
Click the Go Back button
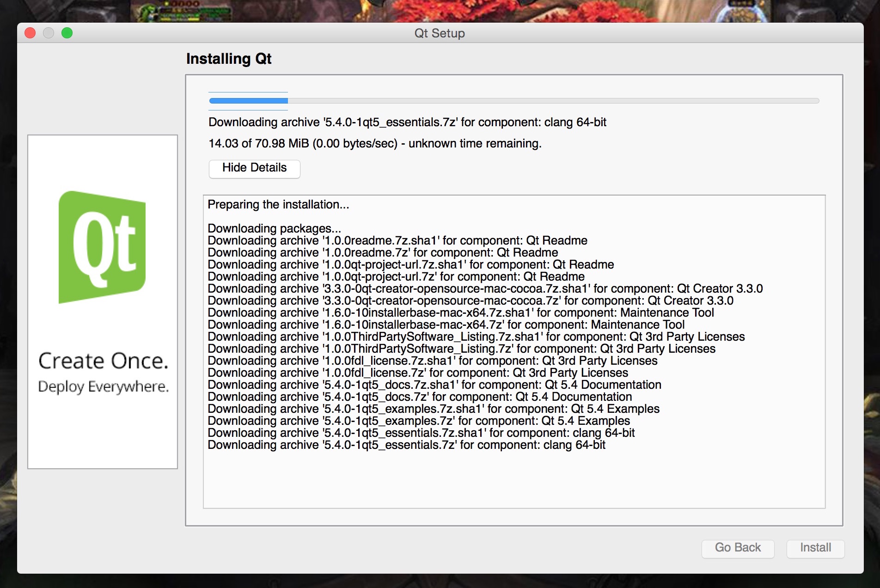click(x=738, y=548)
